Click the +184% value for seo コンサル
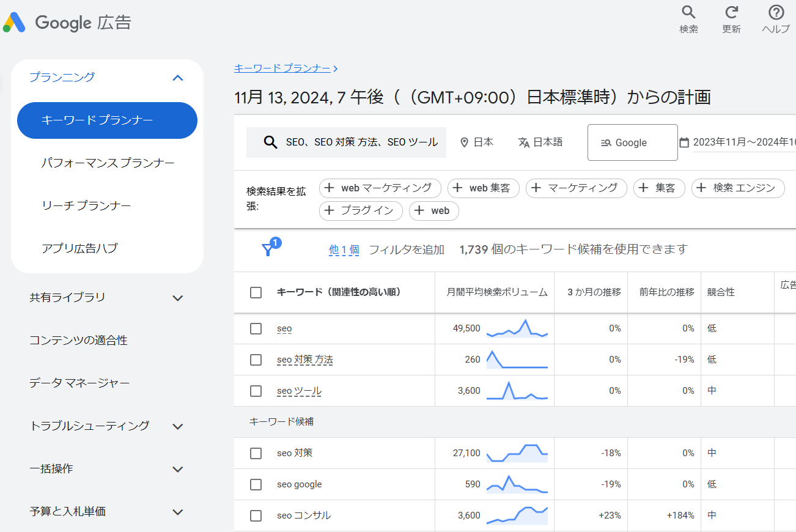Screen dimensions: 796x532 [680, 515]
